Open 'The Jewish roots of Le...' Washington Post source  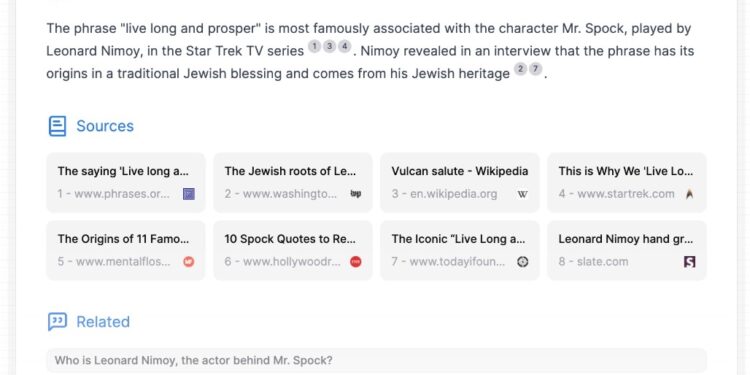point(293,183)
